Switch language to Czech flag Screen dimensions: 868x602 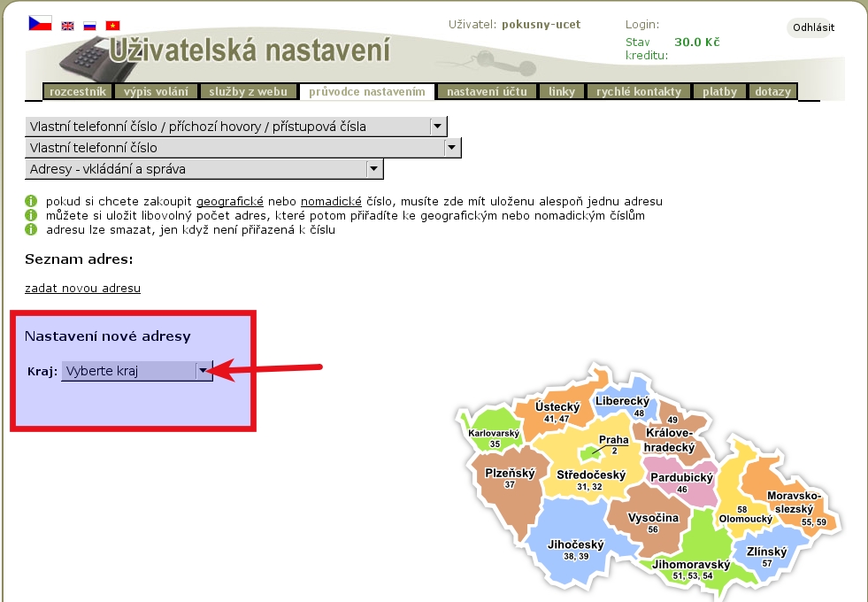click(40, 23)
